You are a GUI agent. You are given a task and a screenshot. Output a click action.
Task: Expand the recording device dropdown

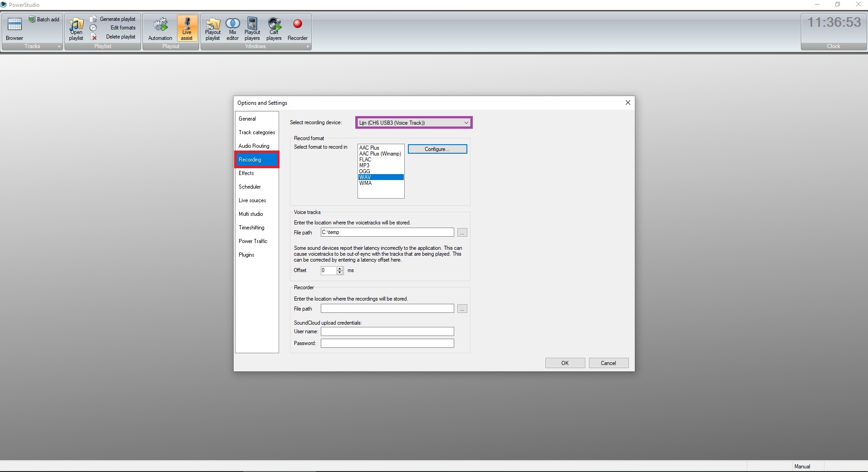pos(466,123)
